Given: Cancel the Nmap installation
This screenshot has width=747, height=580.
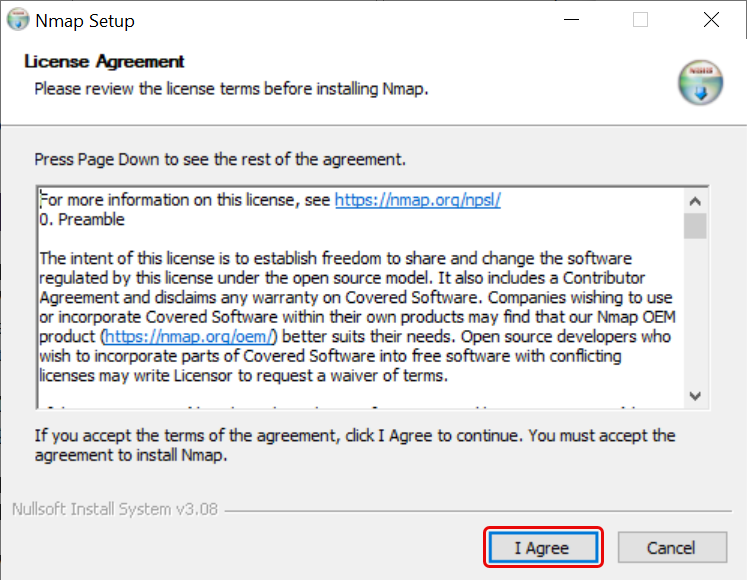Looking at the screenshot, I should coord(671,548).
